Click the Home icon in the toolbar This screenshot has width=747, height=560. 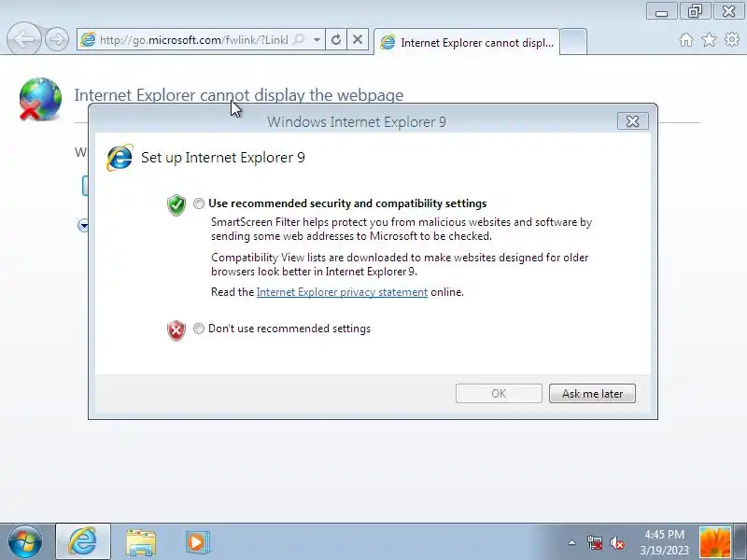(686, 39)
